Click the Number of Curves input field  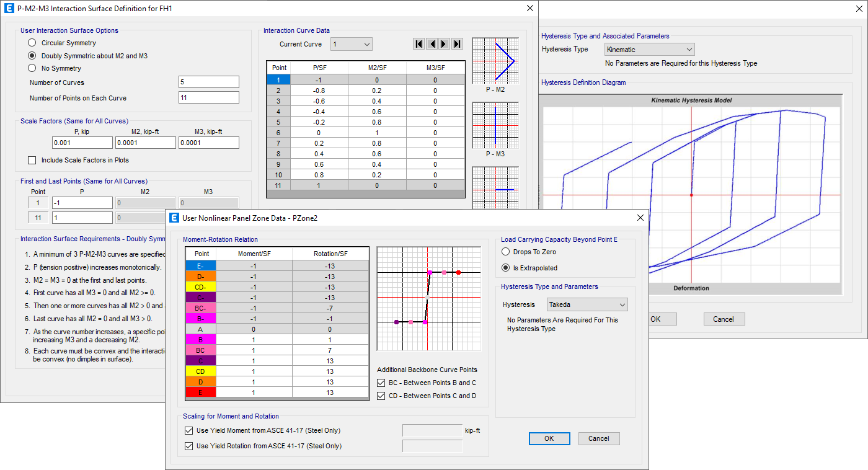(x=208, y=82)
